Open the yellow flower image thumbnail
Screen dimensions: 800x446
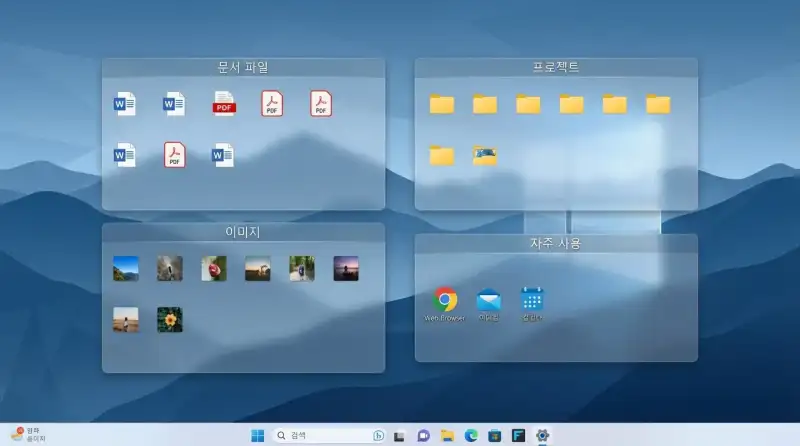pyautogui.click(x=170, y=319)
